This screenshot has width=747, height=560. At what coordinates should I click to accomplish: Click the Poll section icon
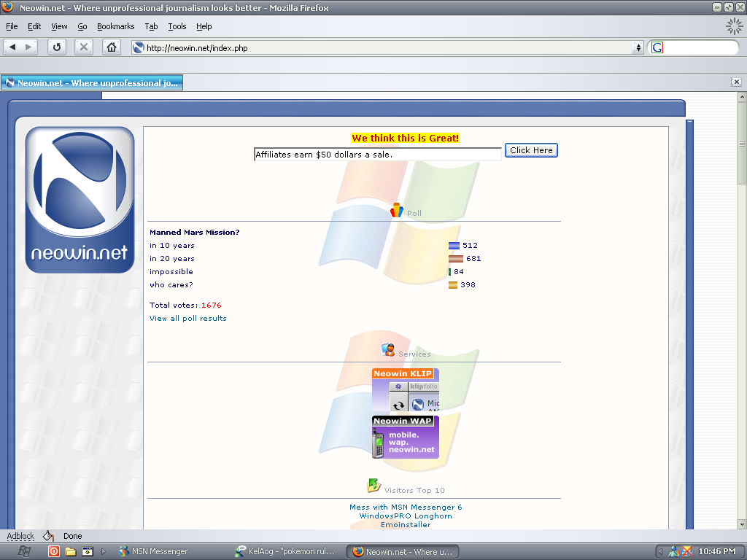[396, 210]
